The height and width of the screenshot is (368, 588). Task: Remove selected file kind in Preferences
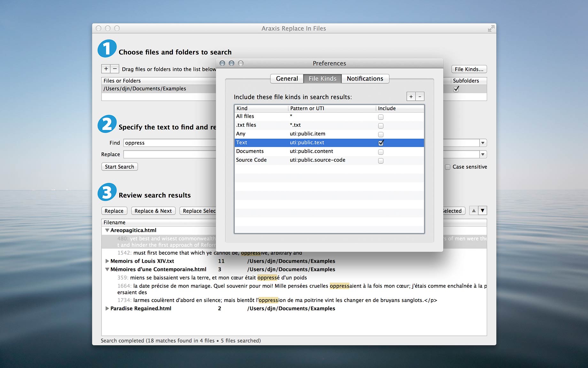point(420,96)
